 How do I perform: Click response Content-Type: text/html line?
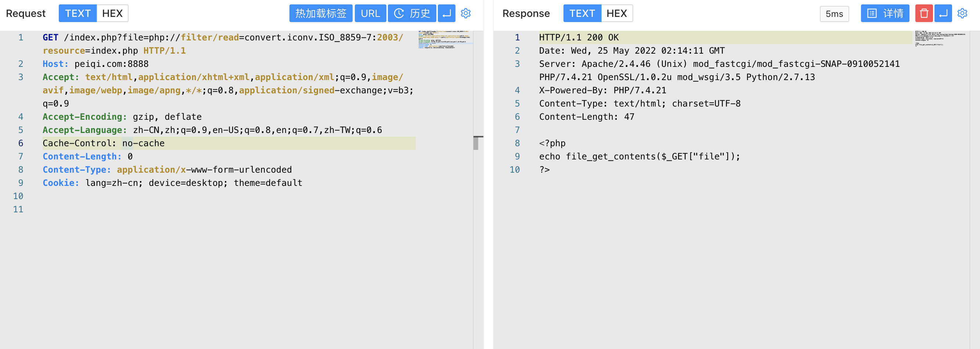(640, 103)
